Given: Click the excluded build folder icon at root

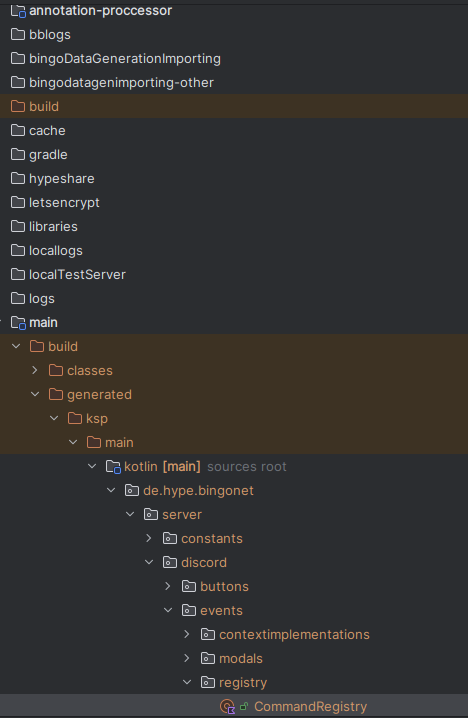Looking at the screenshot, I should [x=18, y=106].
